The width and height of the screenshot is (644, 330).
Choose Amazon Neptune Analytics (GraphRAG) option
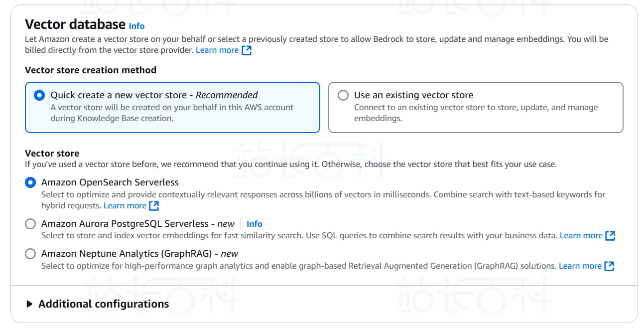coord(30,254)
